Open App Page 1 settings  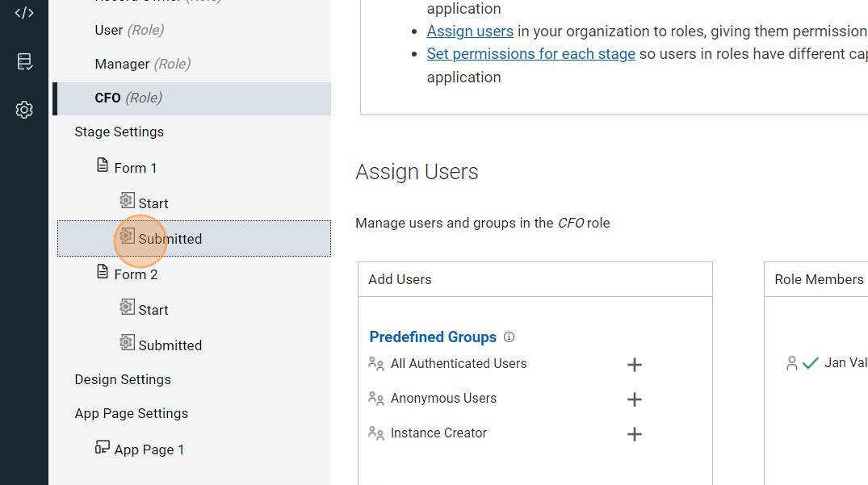(149, 449)
